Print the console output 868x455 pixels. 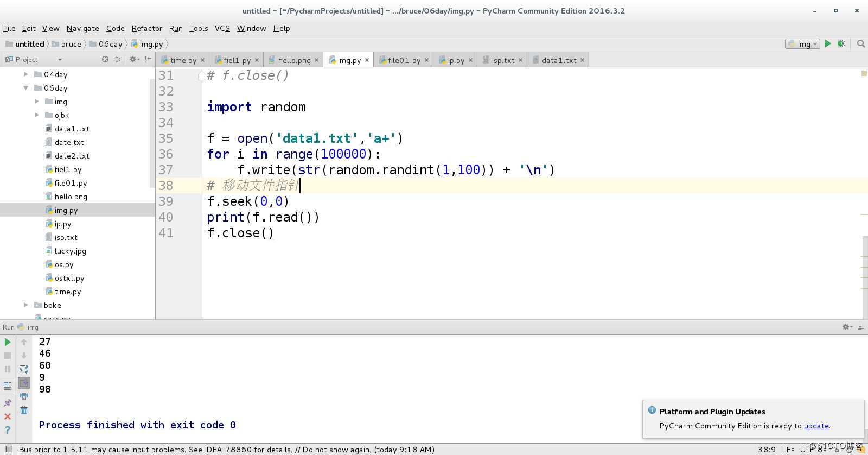pyautogui.click(x=24, y=396)
